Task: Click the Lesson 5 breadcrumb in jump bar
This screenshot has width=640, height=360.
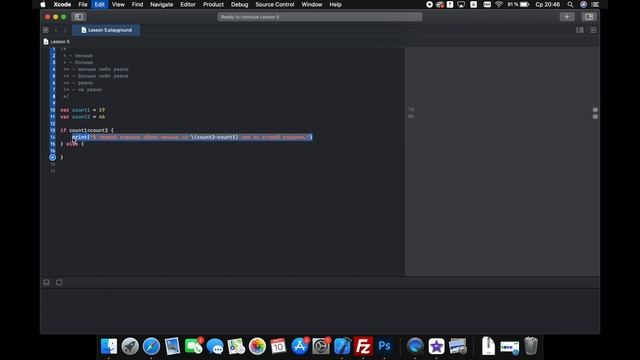Action: click(x=57, y=42)
